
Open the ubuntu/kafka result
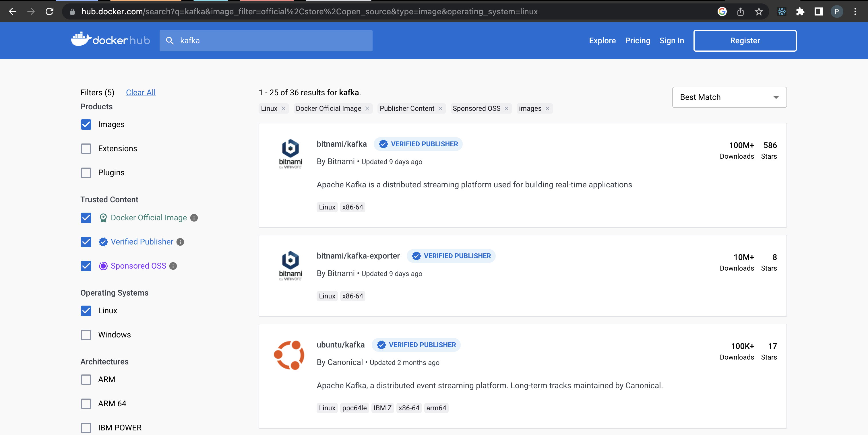tap(340, 345)
